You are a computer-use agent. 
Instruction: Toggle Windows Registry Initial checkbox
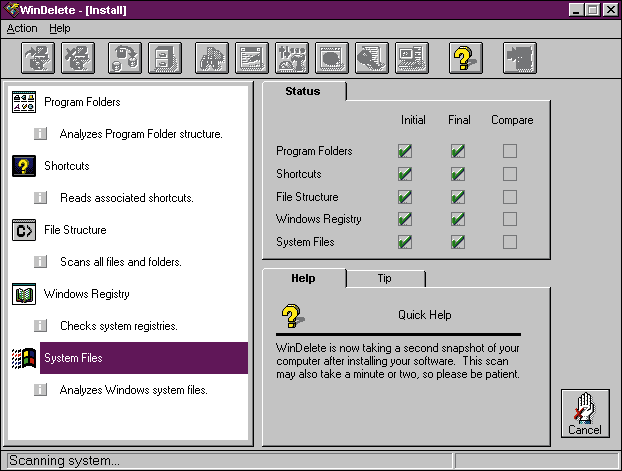pos(405,219)
